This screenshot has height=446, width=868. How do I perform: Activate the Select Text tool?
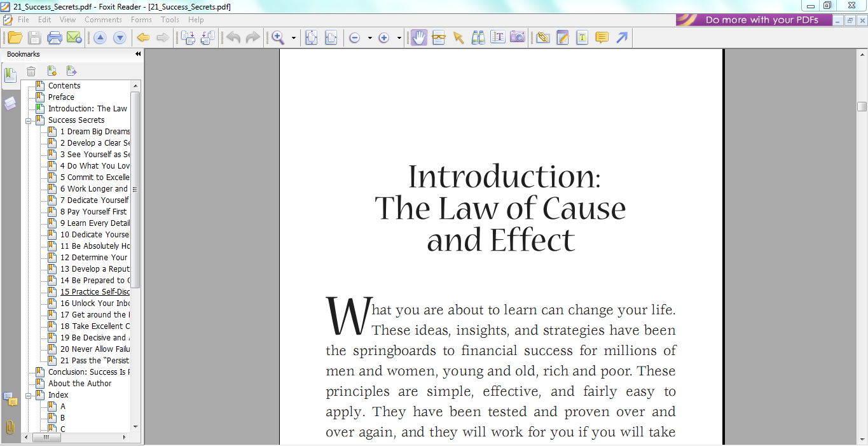[498, 38]
